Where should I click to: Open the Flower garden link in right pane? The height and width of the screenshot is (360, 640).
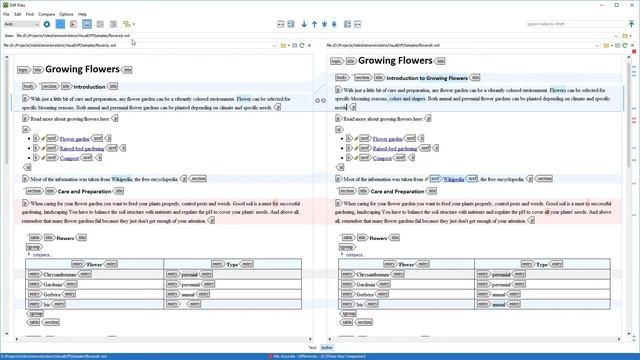pyautogui.click(x=388, y=139)
